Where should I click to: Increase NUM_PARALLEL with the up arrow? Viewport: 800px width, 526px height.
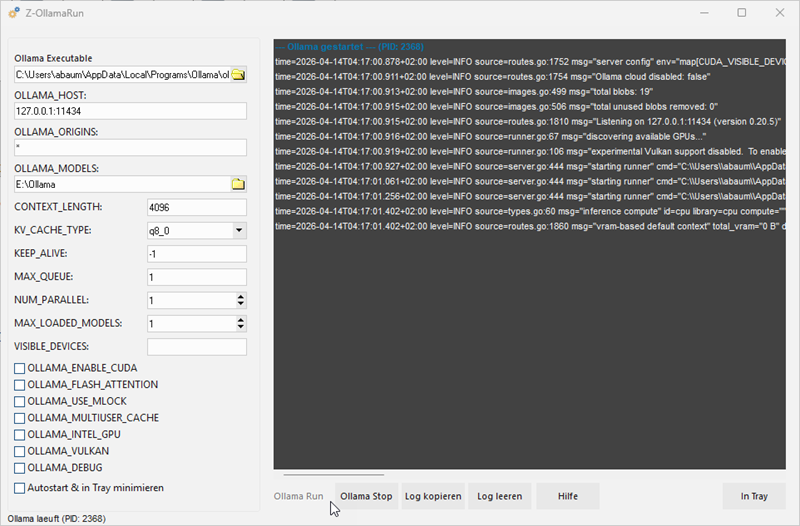(x=240, y=296)
